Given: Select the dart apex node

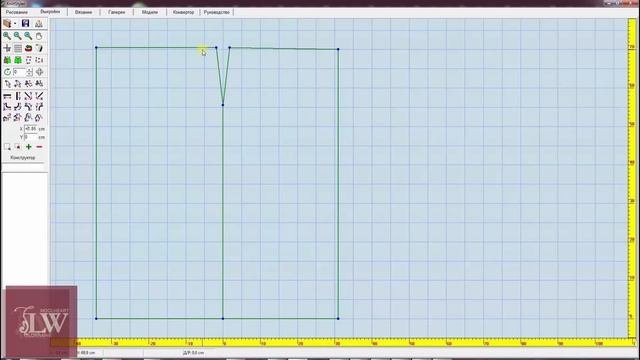Looking at the screenshot, I should tap(223, 105).
